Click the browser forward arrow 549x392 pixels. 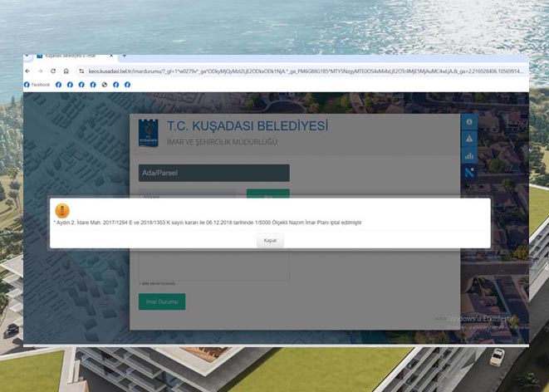coord(41,71)
